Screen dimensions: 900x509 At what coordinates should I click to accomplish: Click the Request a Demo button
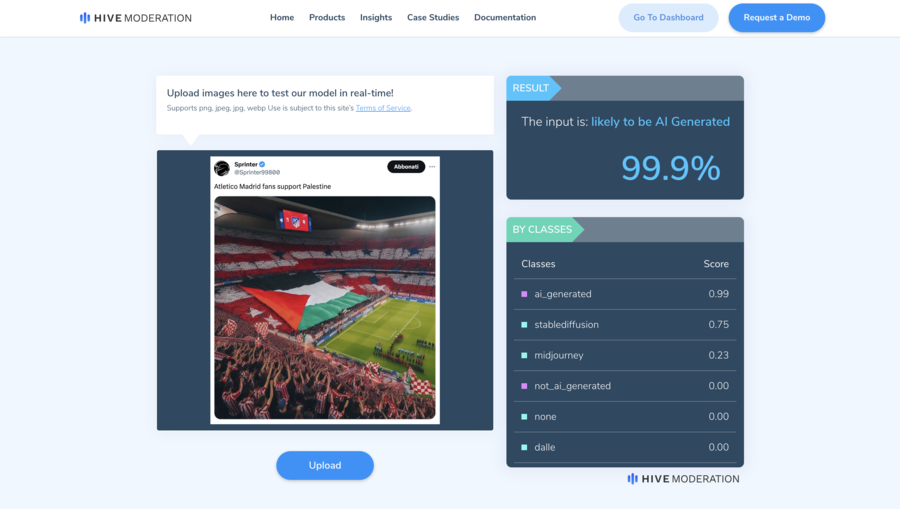777,18
